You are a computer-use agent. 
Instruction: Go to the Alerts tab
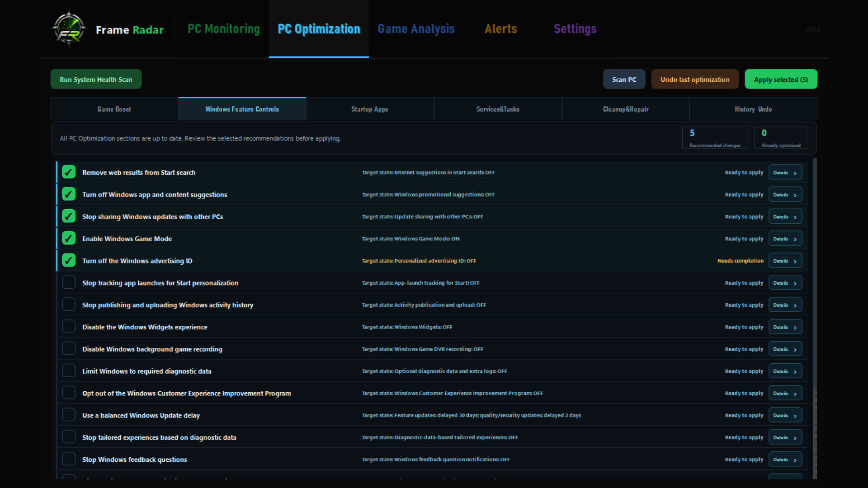pyautogui.click(x=500, y=29)
